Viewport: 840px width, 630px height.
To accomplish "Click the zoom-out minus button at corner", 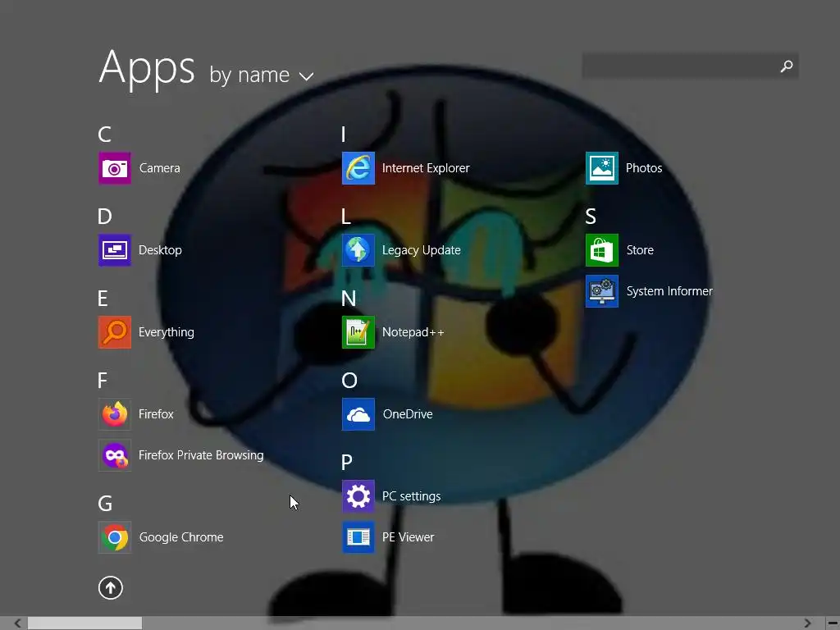I will click(833, 623).
